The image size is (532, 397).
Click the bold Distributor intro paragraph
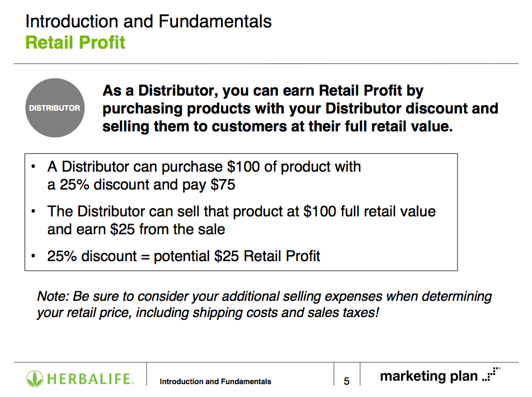[300, 108]
